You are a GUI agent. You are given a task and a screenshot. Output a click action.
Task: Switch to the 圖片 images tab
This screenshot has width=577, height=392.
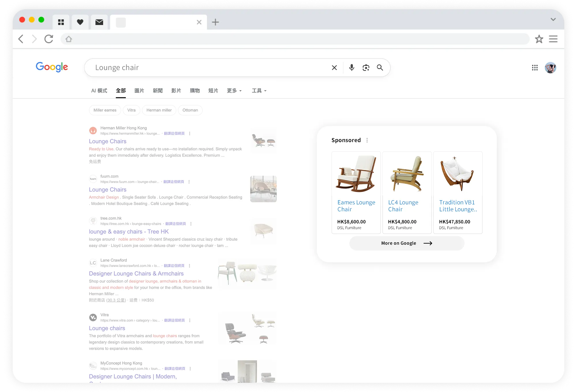pos(139,91)
